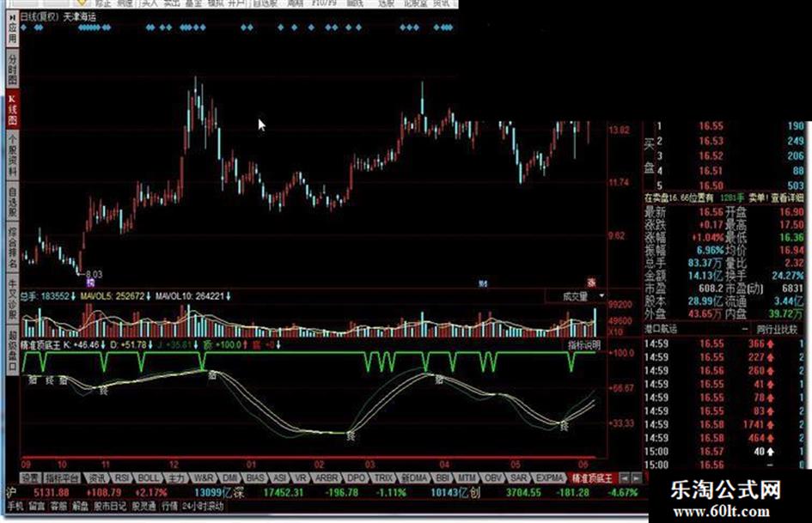Open the 同行业比较 button
Image resolution: width=812 pixels, height=523 pixels.
(x=776, y=329)
